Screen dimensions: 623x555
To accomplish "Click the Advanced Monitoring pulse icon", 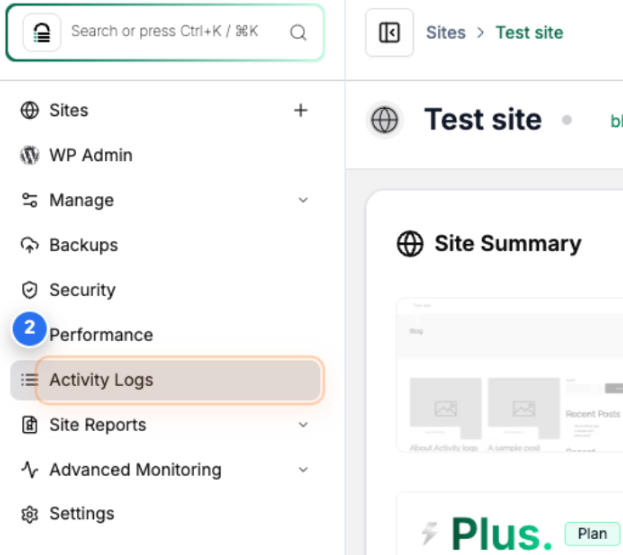I will pyautogui.click(x=30, y=470).
